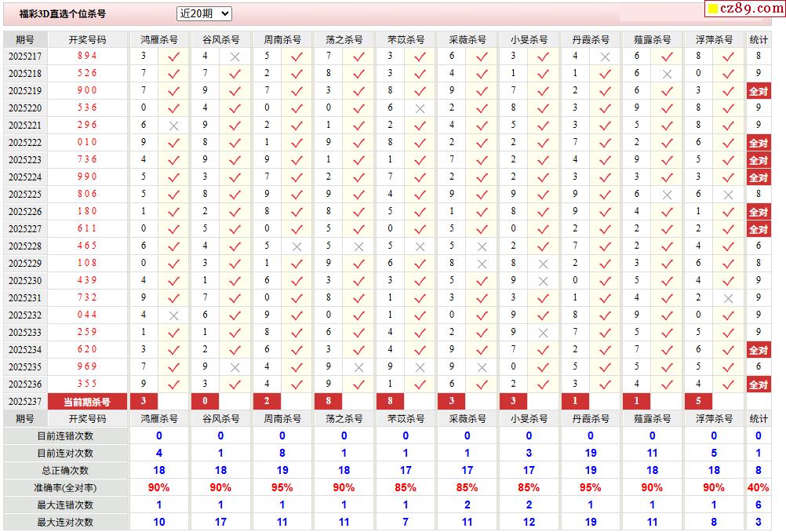Click the current-period 周南杀号 red box showing 2

click(x=267, y=401)
